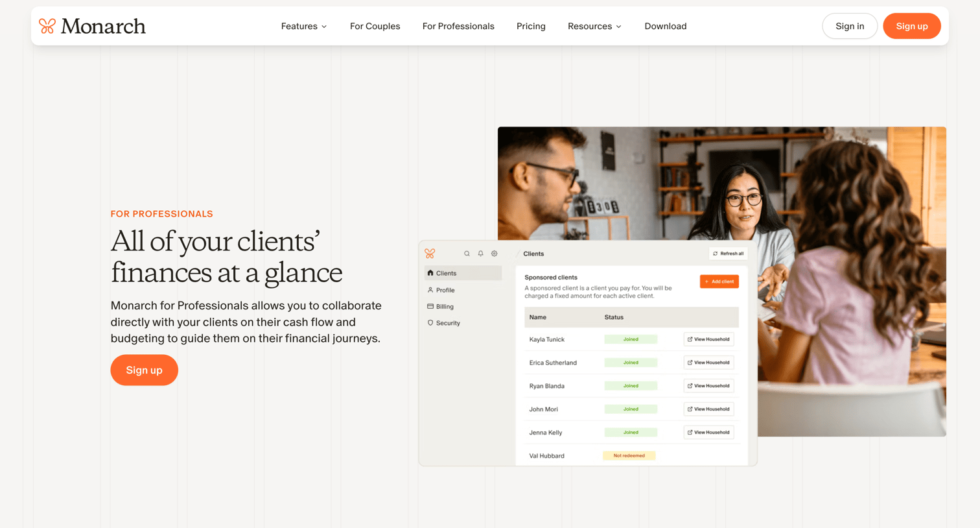Image resolution: width=980 pixels, height=528 pixels.
Task: Click the FOR PROFESSIONALS orange label
Action: point(161,214)
